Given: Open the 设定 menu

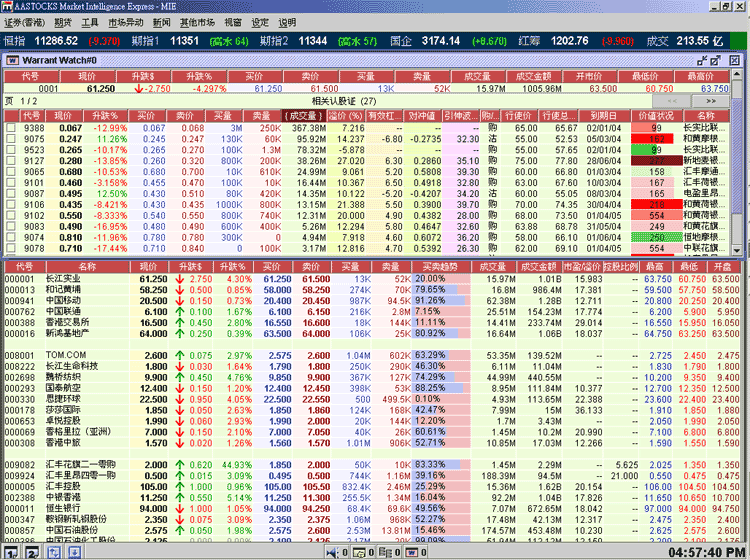Looking at the screenshot, I should pos(260,22).
